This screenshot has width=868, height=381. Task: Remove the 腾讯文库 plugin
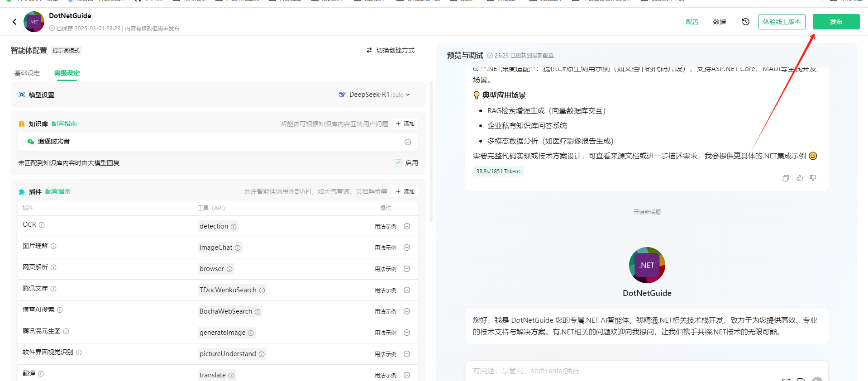[407, 290]
